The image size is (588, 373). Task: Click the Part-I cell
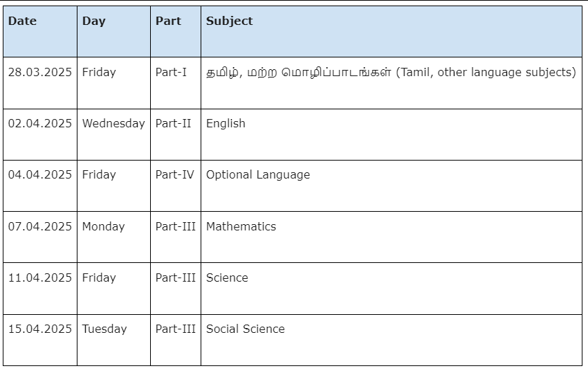(176, 83)
